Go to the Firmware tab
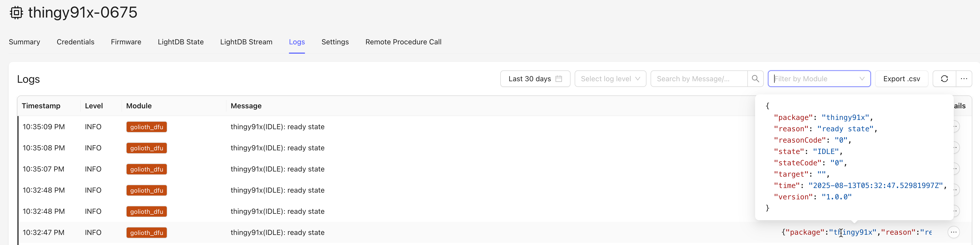Screen dimensions: 980x245 [126, 42]
